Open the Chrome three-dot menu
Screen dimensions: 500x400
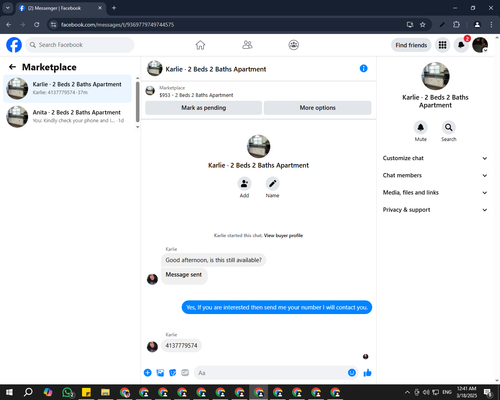pos(491,25)
